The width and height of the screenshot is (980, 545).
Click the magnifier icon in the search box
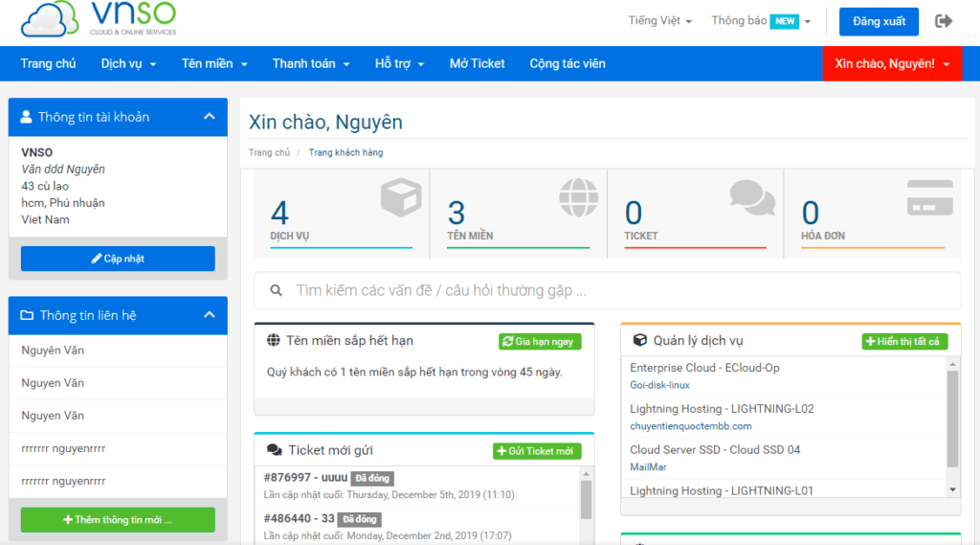click(x=276, y=290)
